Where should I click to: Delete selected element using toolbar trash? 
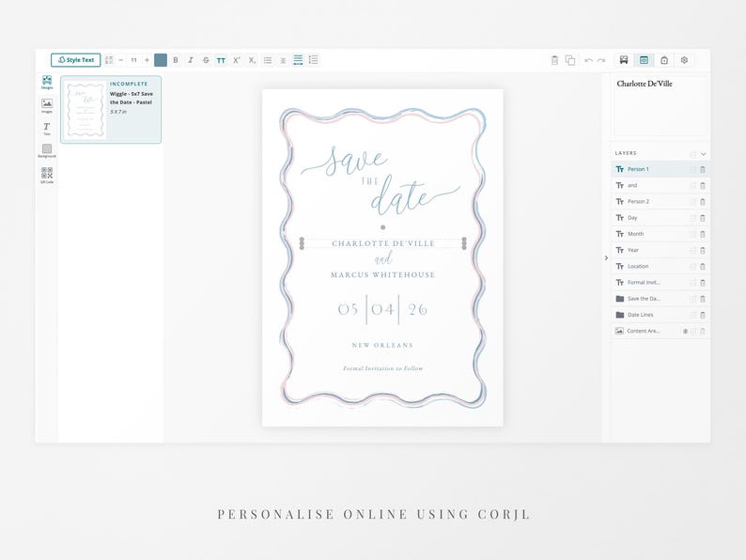coord(554,60)
